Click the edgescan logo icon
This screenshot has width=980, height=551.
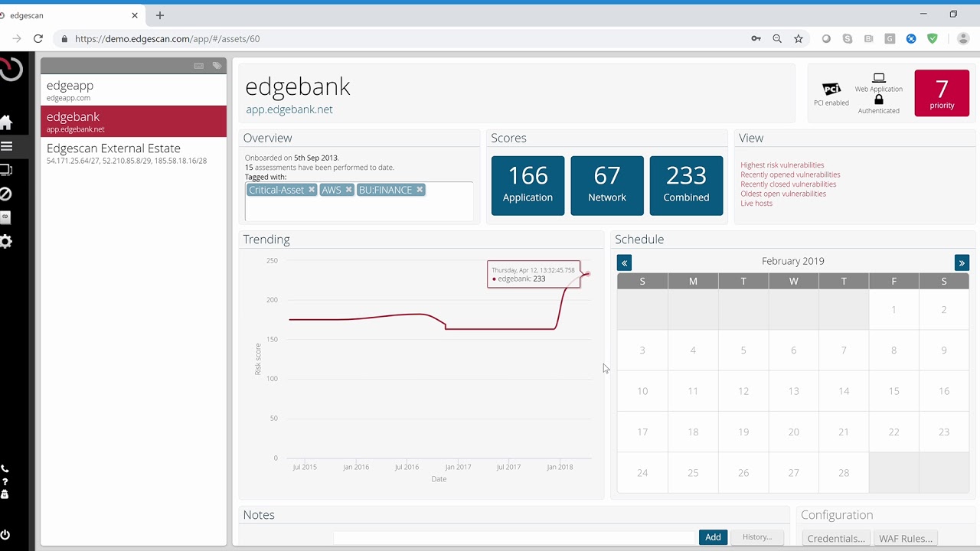click(x=10, y=69)
